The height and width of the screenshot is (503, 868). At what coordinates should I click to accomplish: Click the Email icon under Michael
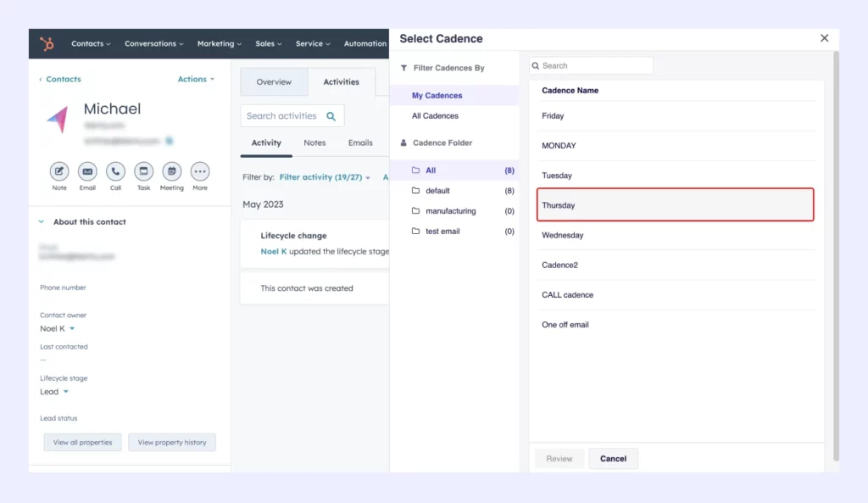coord(87,171)
